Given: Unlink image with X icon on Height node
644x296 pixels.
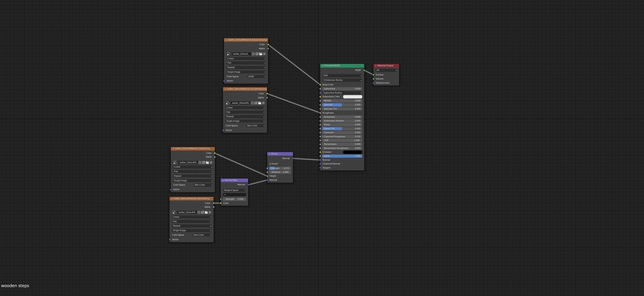Looking at the screenshot, I should [x=211, y=162].
